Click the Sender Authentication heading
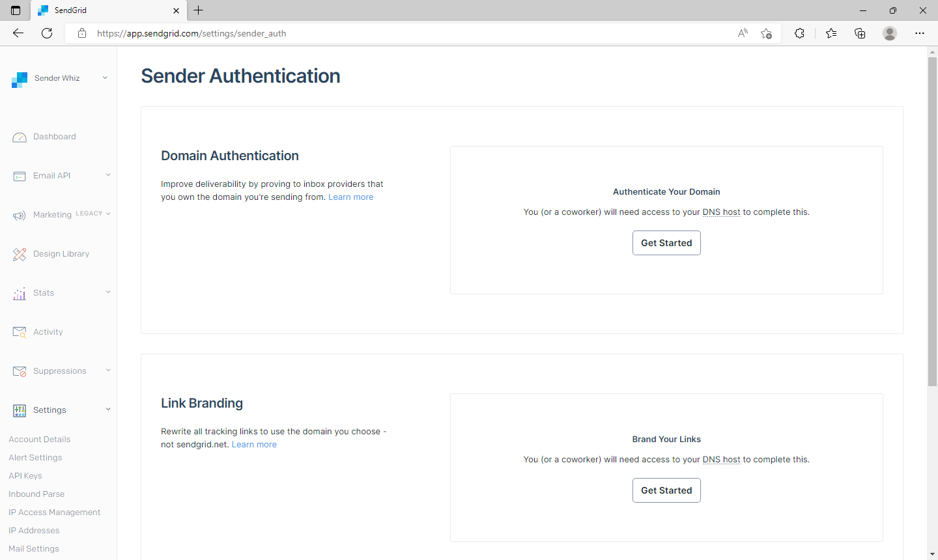The image size is (938, 560). tap(240, 76)
